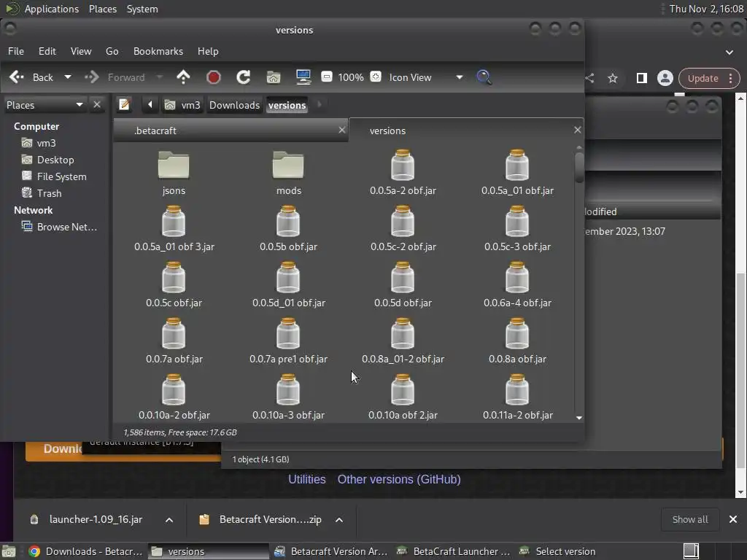This screenshot has height=560, width=747.
Task: Select the 0.0.7a pre1 obf.jar file
Action: (x=288, y=341)
